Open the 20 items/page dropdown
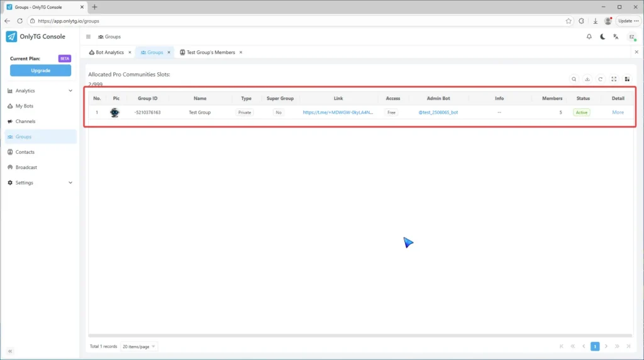The width and height of the screenshot is (644, 360). click(x=139, y=346)
